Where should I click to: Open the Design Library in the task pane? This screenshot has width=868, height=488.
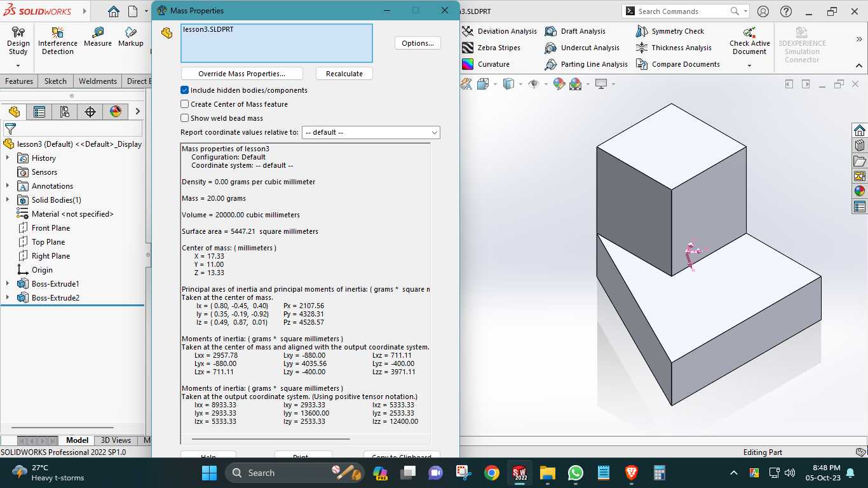pyautogui.click(x=860, y=146)
